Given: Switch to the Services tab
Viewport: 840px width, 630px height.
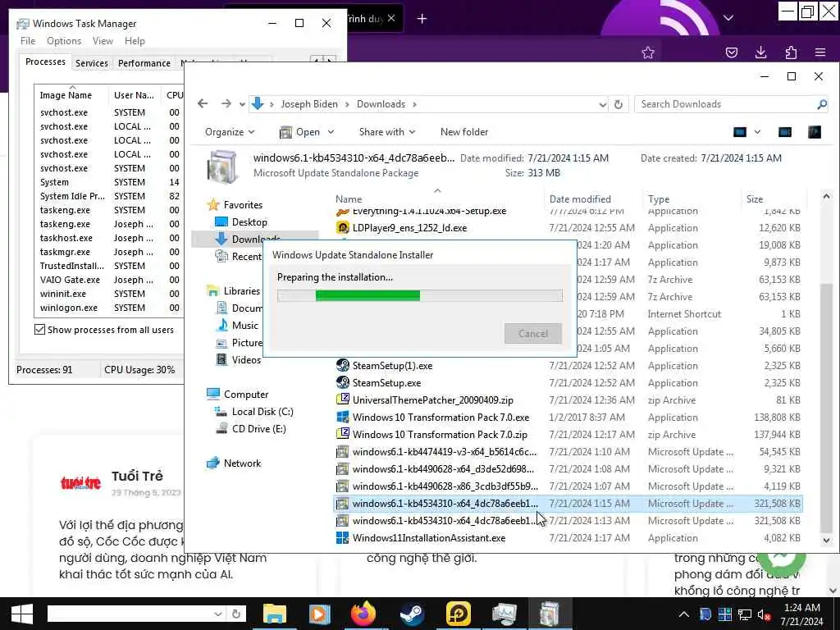Looking at the screenshot, I should (x=92, y=63).
